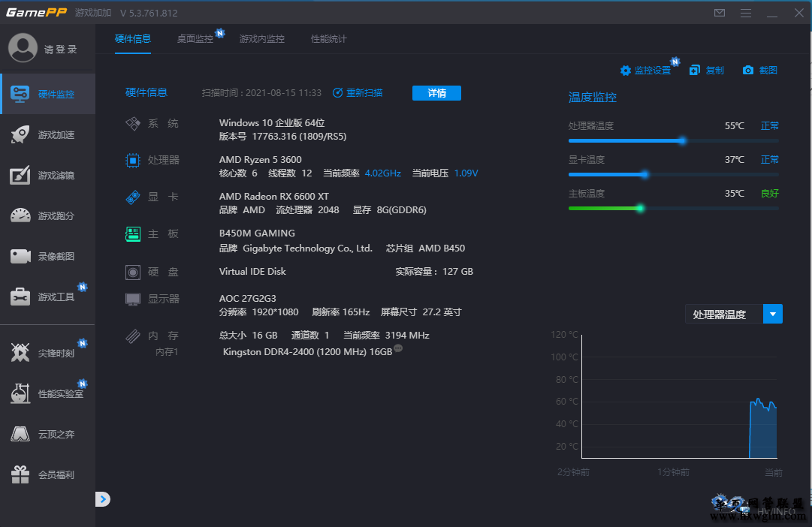Click the 55℃ processor temperature value

pos(735,126)
